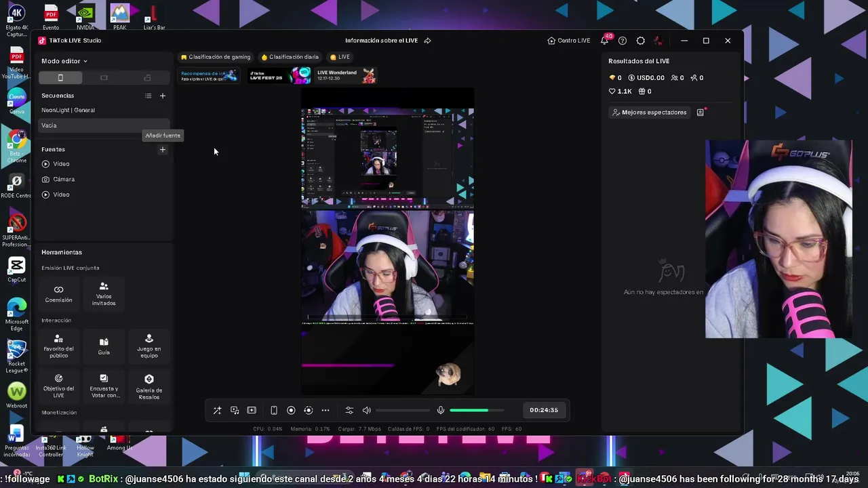
Task: Click the embedded stream preview at top of canvas
Action: tap(388, 158)
